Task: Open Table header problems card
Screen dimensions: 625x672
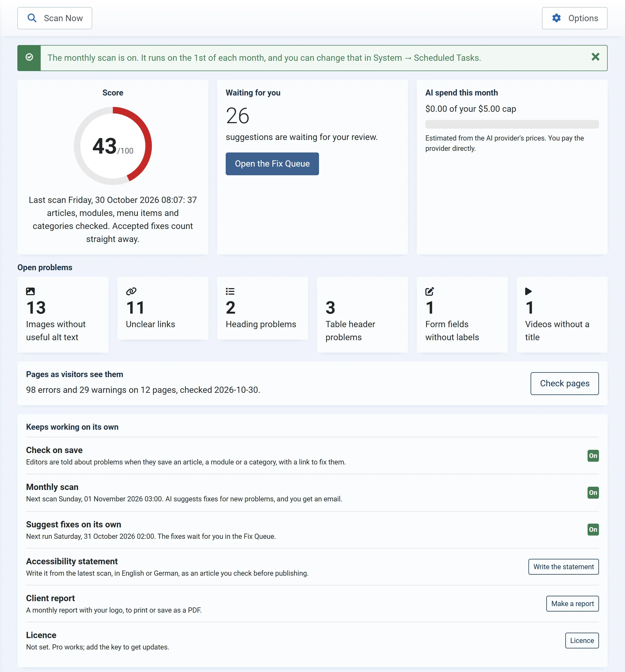Action: point(362,315)
